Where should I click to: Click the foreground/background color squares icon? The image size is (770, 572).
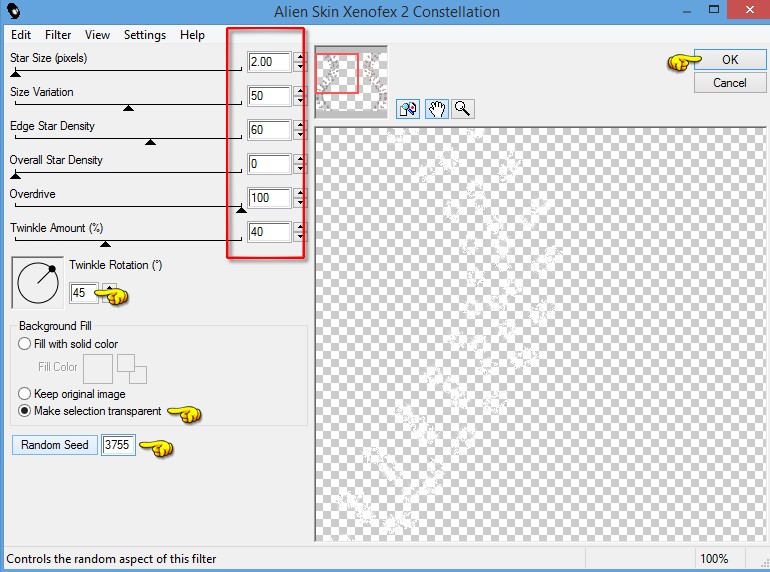(x=132, y=369)
